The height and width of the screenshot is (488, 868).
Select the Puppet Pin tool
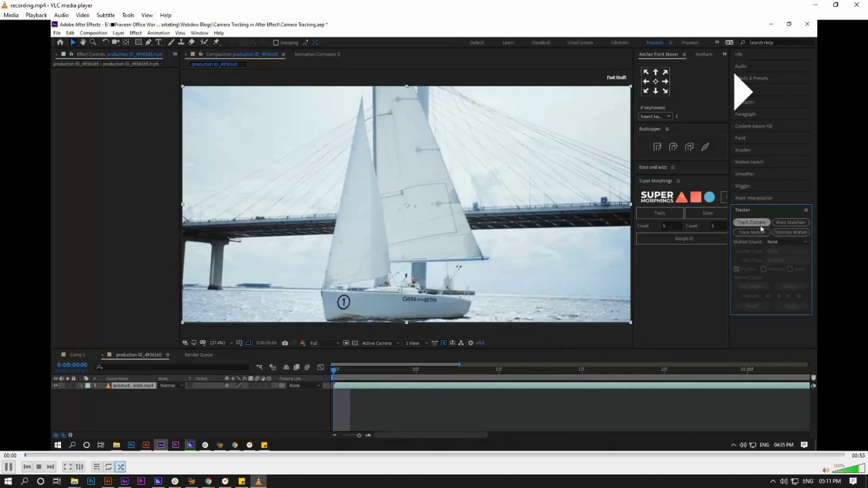[x=216, y=42]
